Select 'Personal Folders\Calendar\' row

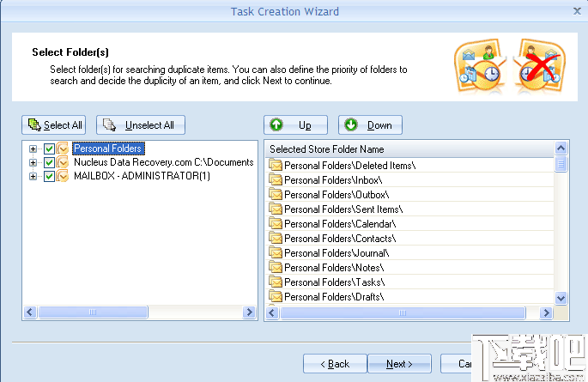pyautogui.click(x=409, y=224)
